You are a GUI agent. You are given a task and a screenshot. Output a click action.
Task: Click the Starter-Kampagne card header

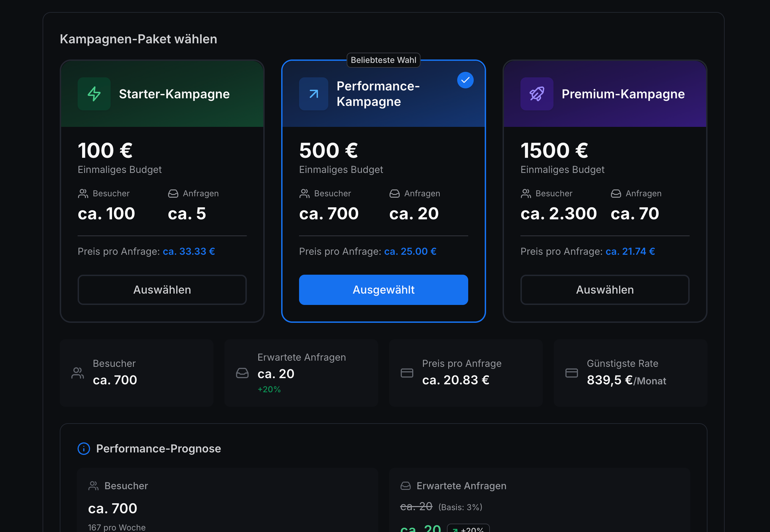click(x=162, y=94)
